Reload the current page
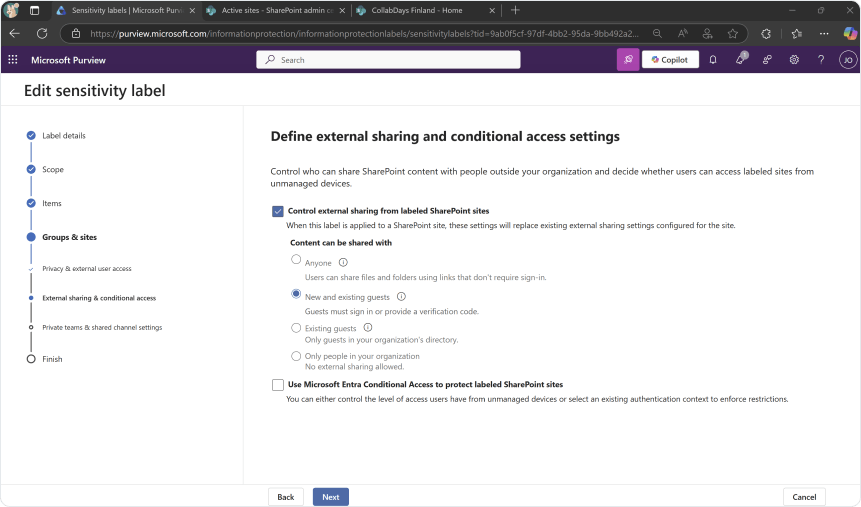This screenshot has width=861, height=507. 42,34
